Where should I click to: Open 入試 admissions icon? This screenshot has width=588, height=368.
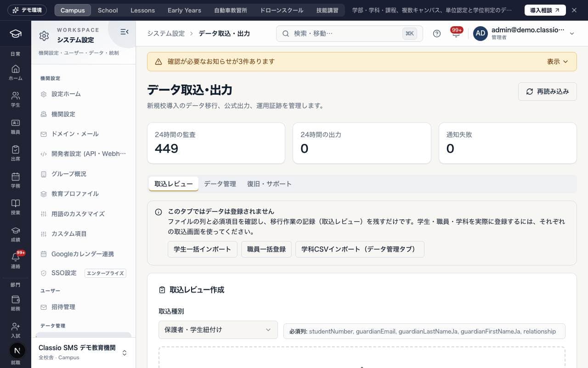click(x=15, y=330)
